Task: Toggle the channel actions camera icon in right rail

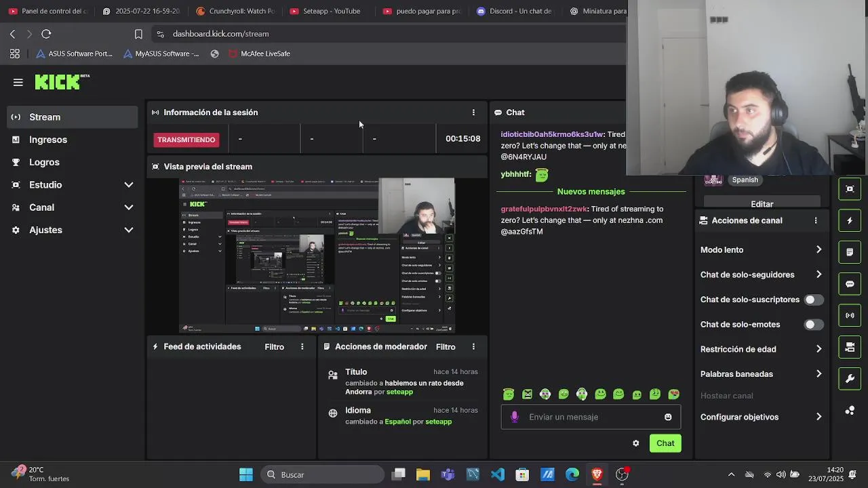Action: click(x=850, y=347)
